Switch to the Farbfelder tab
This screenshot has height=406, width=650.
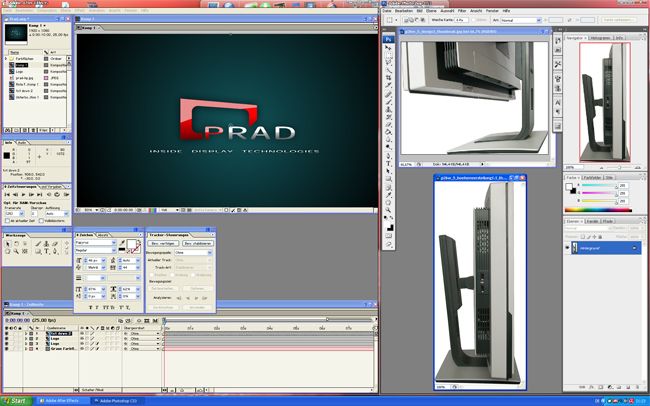[x=593, y=177]
